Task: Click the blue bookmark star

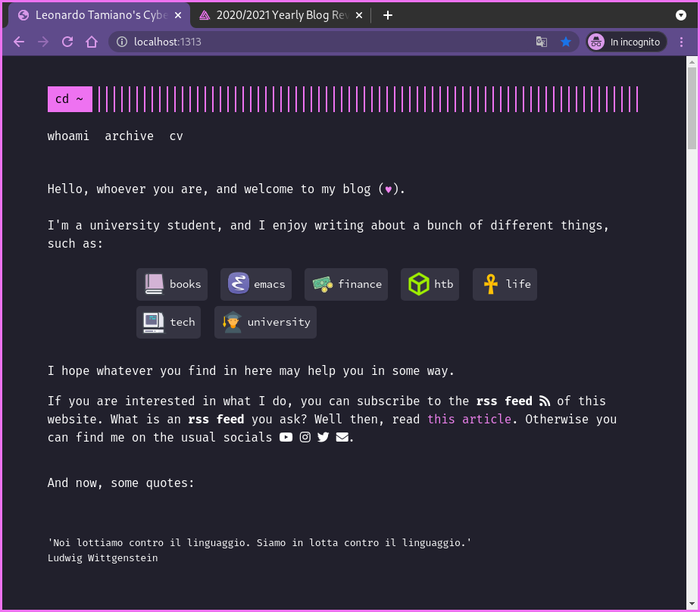Action: tap(566, 42)
